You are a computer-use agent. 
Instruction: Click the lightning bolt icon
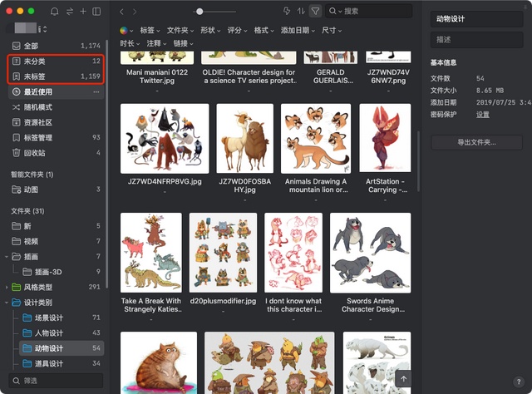coord(287,11)
